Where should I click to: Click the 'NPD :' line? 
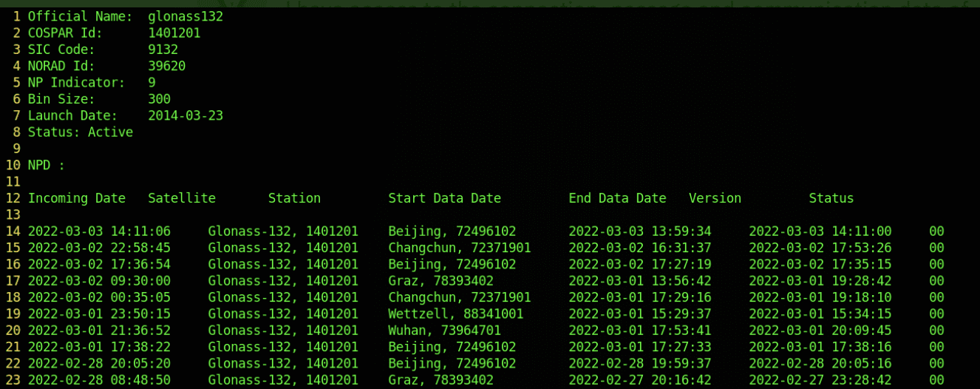[47, 165]
